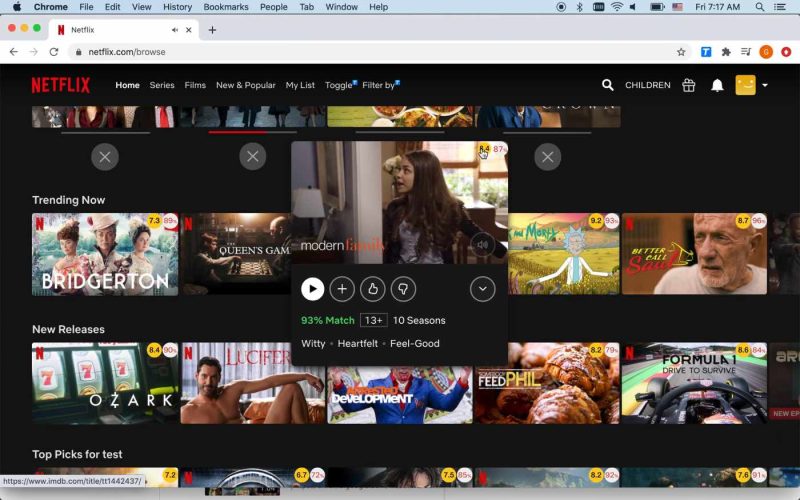Go to New & Popular
Screen dimensions: 800x500
(x=245, y=85)
